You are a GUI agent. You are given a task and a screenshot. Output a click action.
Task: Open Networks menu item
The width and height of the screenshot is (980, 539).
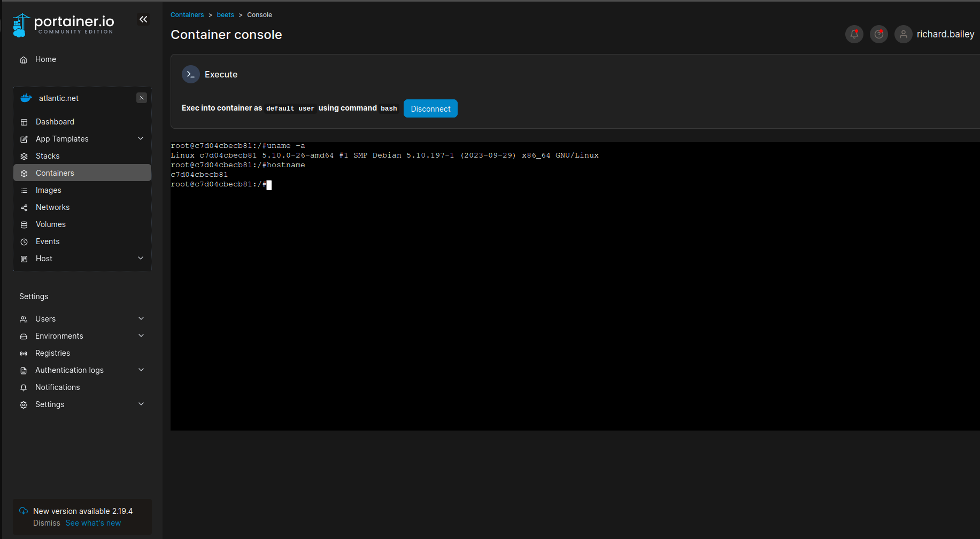tap(82, 207)
